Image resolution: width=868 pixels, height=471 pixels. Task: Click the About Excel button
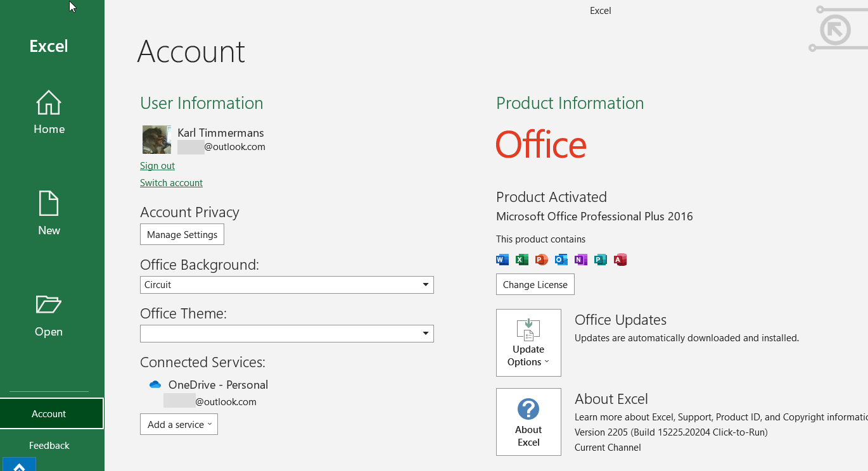coord(528,422)
